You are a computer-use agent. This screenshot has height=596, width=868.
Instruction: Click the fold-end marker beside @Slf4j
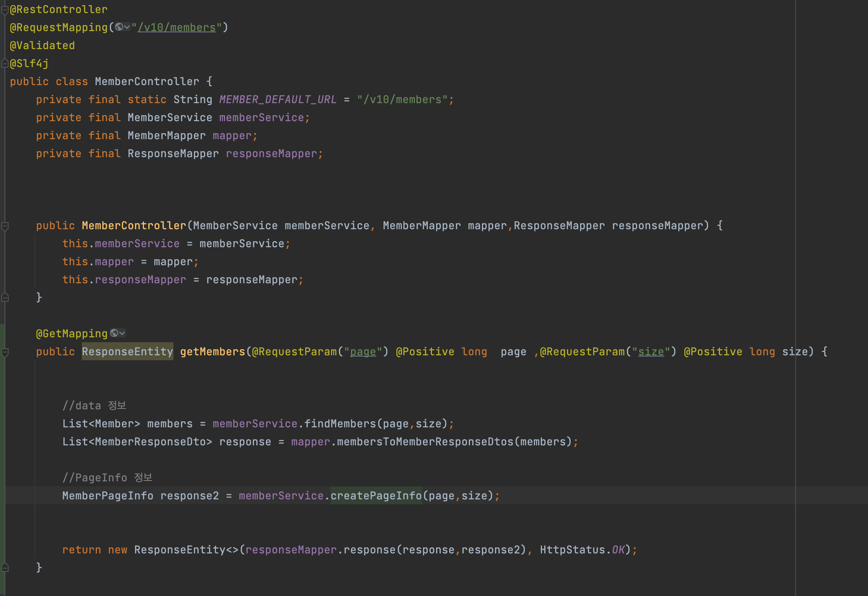tap(5, 63)
